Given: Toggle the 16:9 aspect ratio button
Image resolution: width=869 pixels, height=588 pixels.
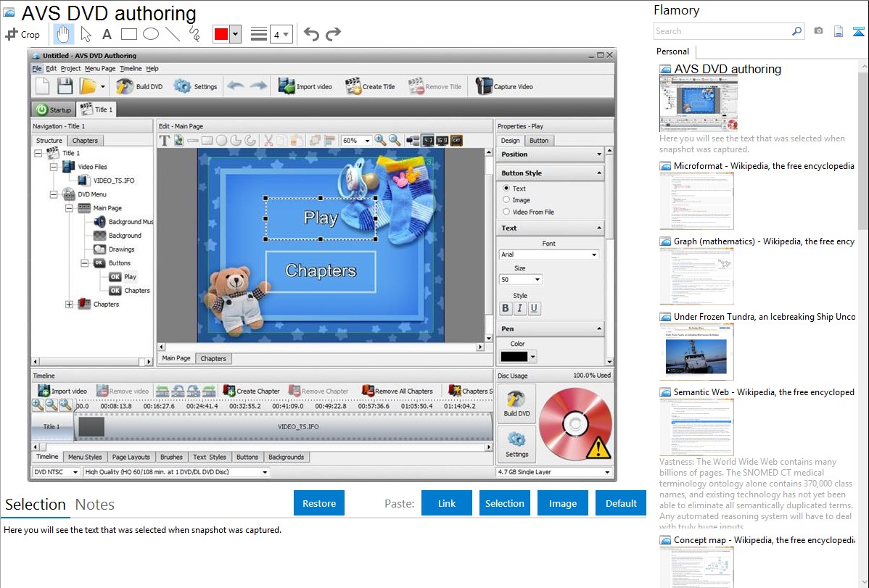Looking at the screenshot, I should click(x=442, y=141).
